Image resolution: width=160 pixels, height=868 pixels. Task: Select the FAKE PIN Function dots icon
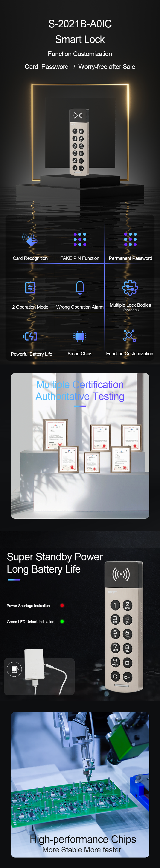coord(80,239)
